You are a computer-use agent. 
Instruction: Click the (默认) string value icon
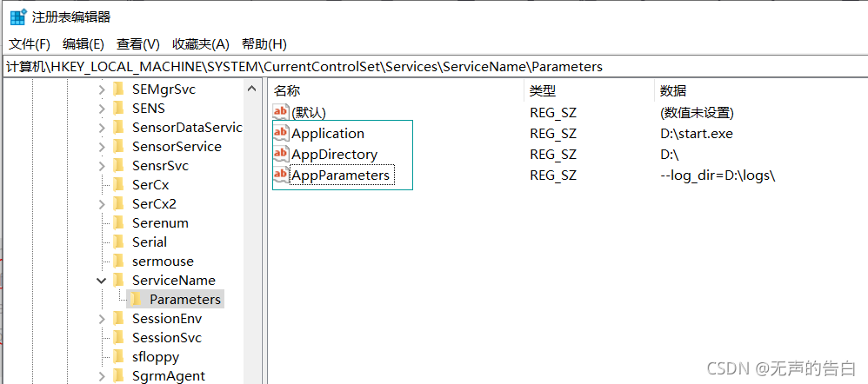coord(281,112)
